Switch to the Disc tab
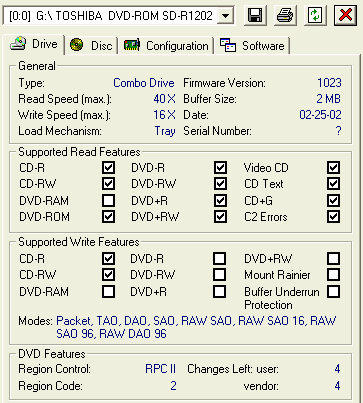Screen dimensions: 363x403 pos(91,46)
